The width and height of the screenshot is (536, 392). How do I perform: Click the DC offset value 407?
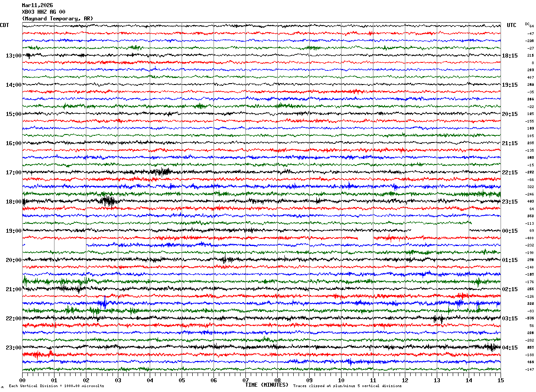530,77
